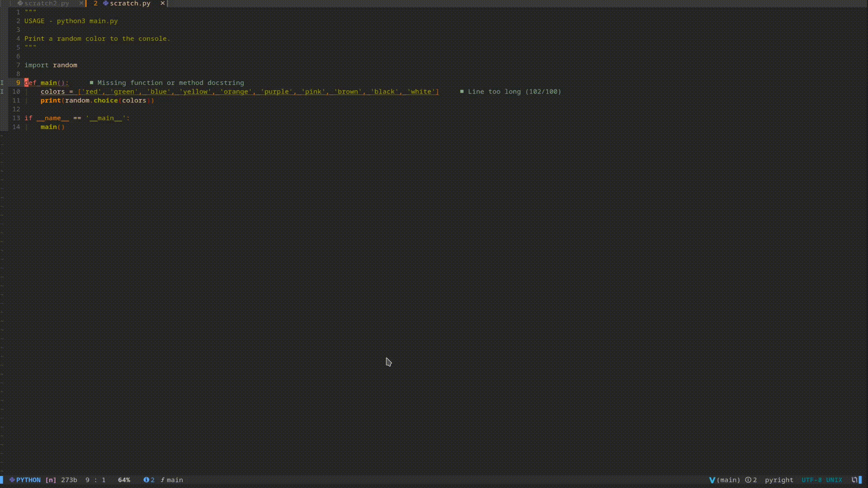
Task: Place cursor on 'import random' line
Action: pos(51,65)
